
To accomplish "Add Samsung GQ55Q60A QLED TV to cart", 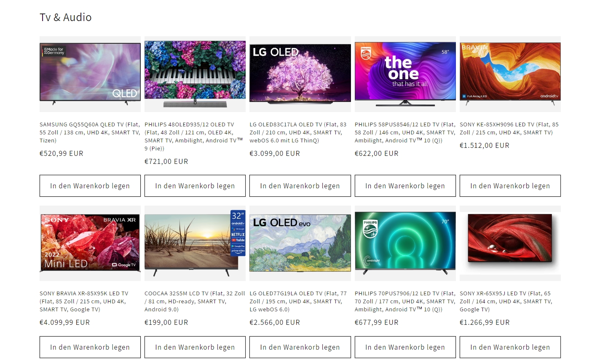I will (90, 186).
